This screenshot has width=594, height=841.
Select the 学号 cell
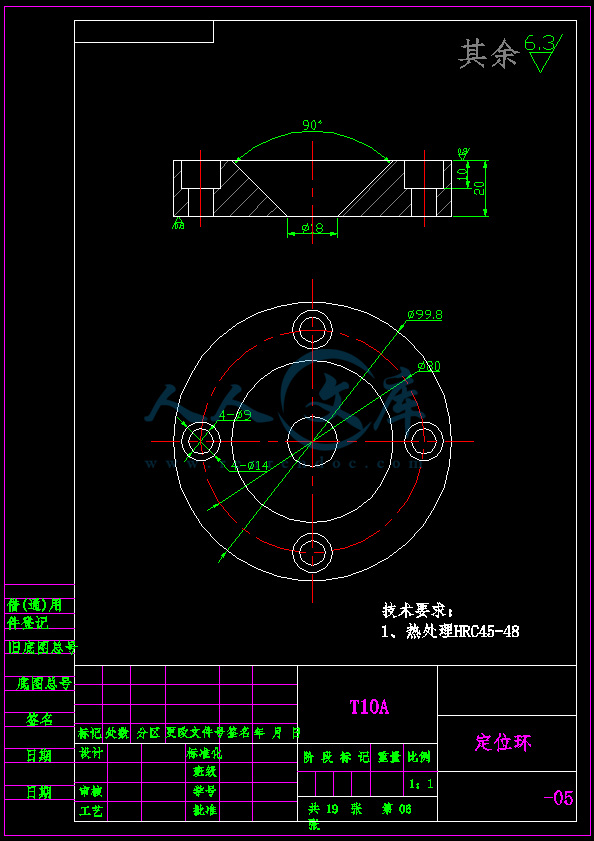click(x=204, y=791)
